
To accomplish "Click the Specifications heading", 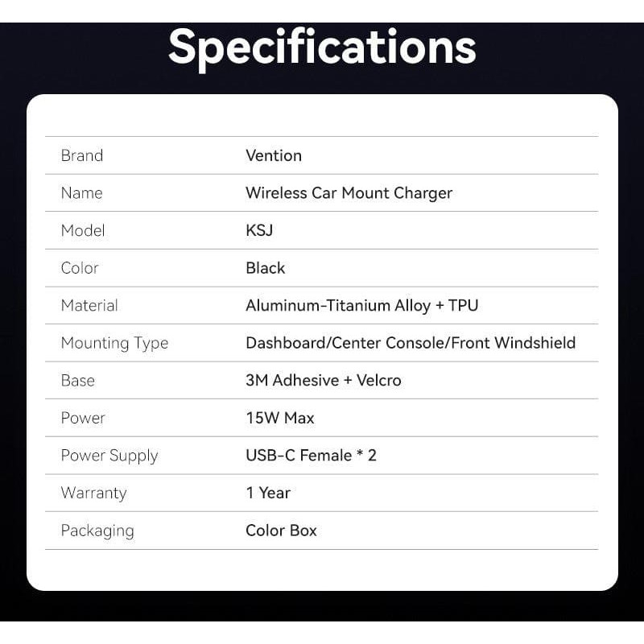I will click(x=322, y=47).
